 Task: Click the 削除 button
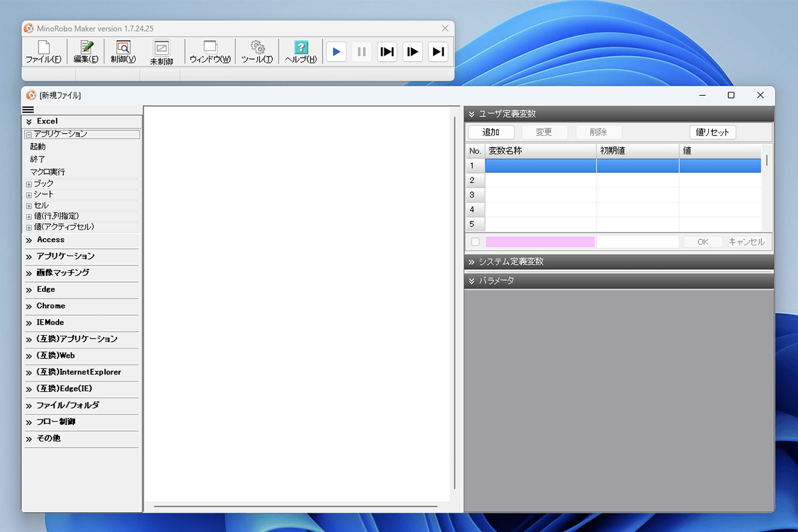tap(598, 132)
